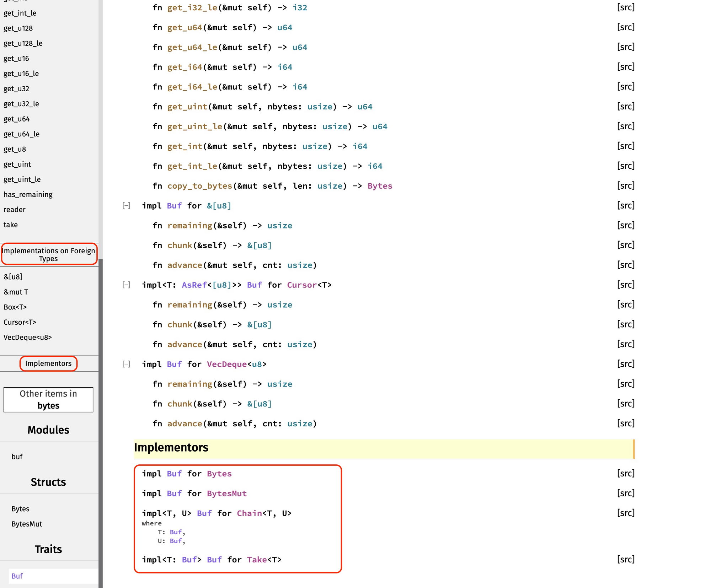Go to the buf module in sidebar
The width and height of the screenshot is (711, 588).
tap(17, 457)
